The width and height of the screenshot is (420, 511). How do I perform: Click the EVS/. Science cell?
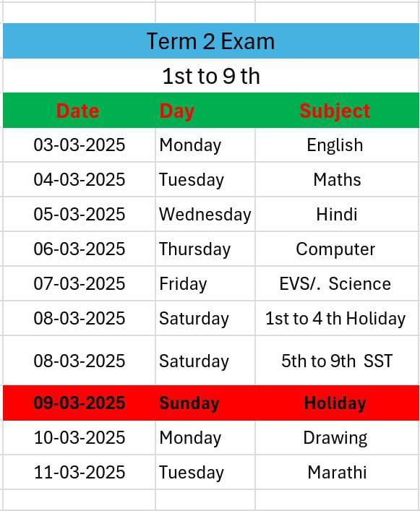point(337,283)
